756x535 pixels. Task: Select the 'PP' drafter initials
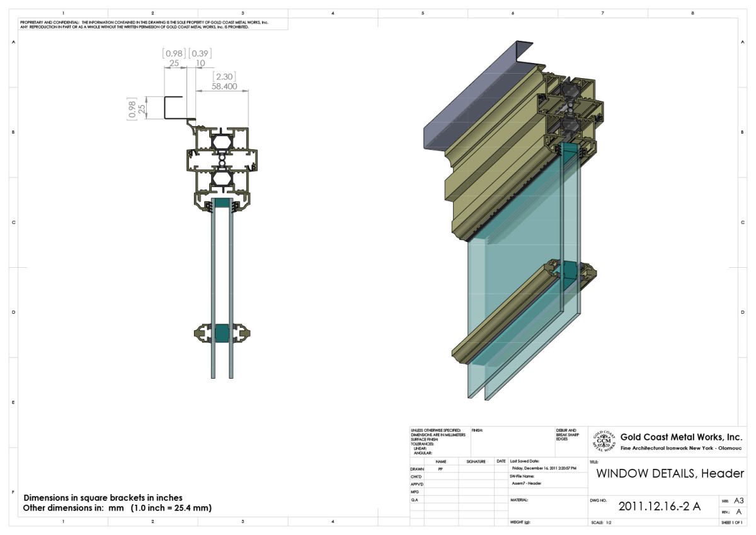pos(440,469)
